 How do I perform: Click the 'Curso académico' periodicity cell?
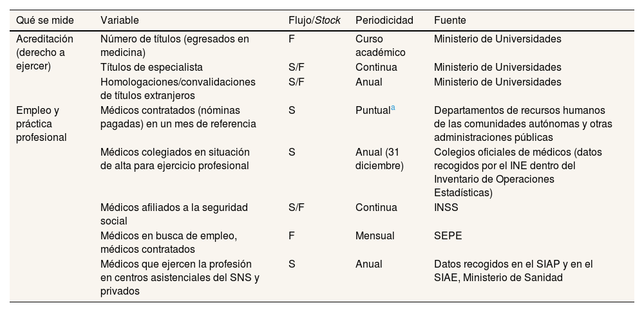pyautogui.click(x=380, y=46)
